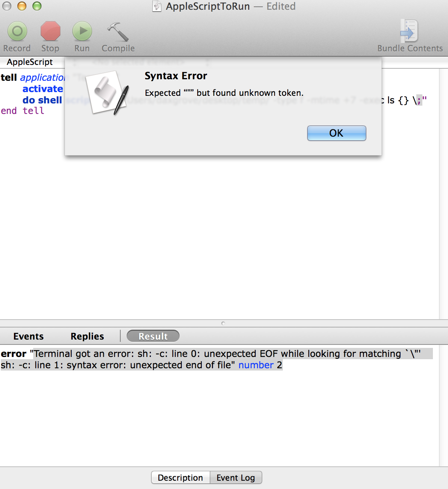The image size is (448, 489).
Task: Zoom window with green button
Action: [x=37, y=6]
